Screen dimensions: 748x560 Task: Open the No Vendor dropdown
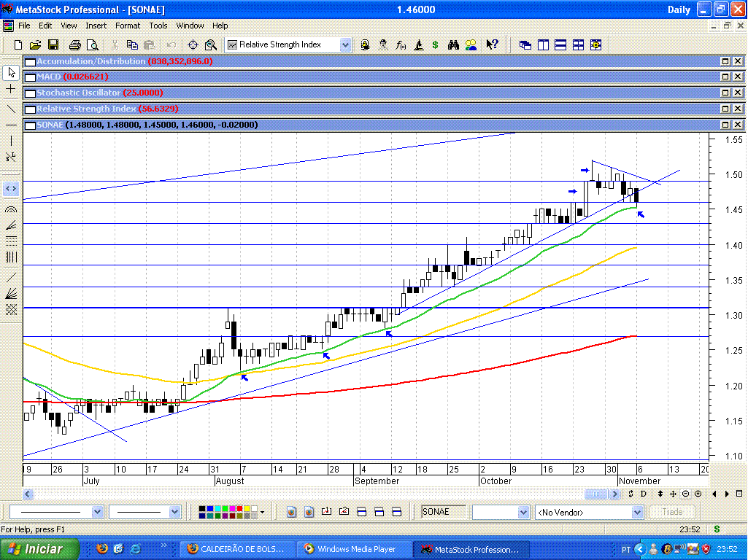[637, 513]
